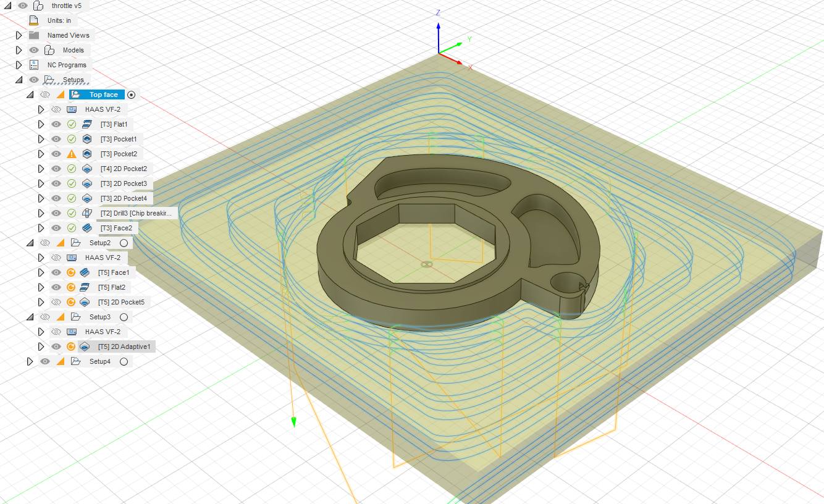The width and height of the screenshot is (824, 504).
Task: Select the [T5] Face1 operation label
Action: tap(114, 272)
